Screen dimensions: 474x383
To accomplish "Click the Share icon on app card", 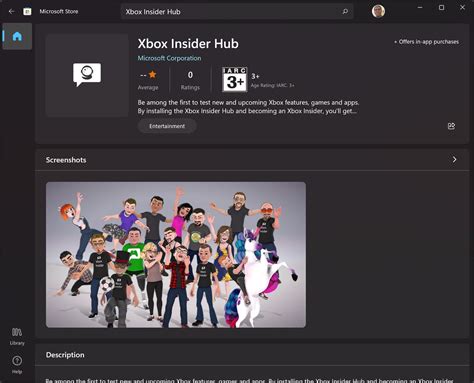I will [451, 126].
